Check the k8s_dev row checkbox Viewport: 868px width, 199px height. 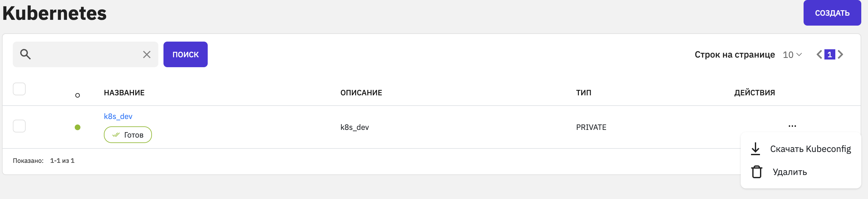[x=19, y=126]
